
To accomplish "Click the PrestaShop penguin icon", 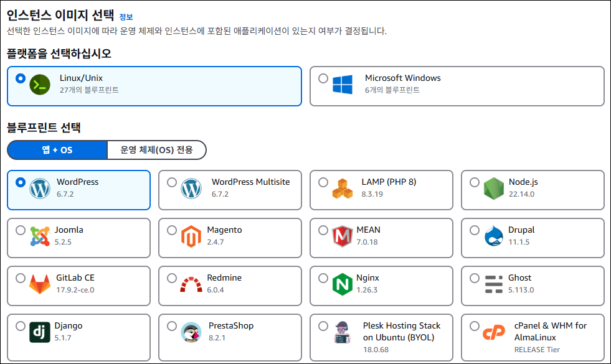I will point(191,332).
